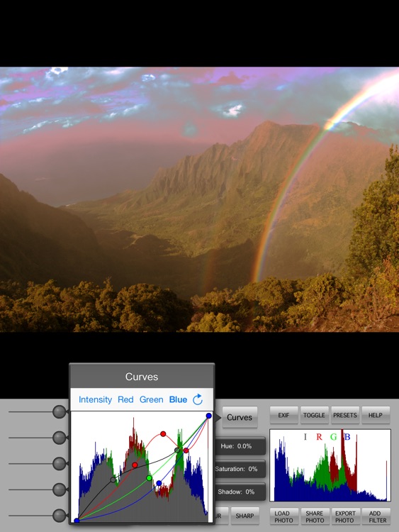Viewport: 399px width, 532px height.
Task: Click the topmost slider knob
Action: point(60,412)
